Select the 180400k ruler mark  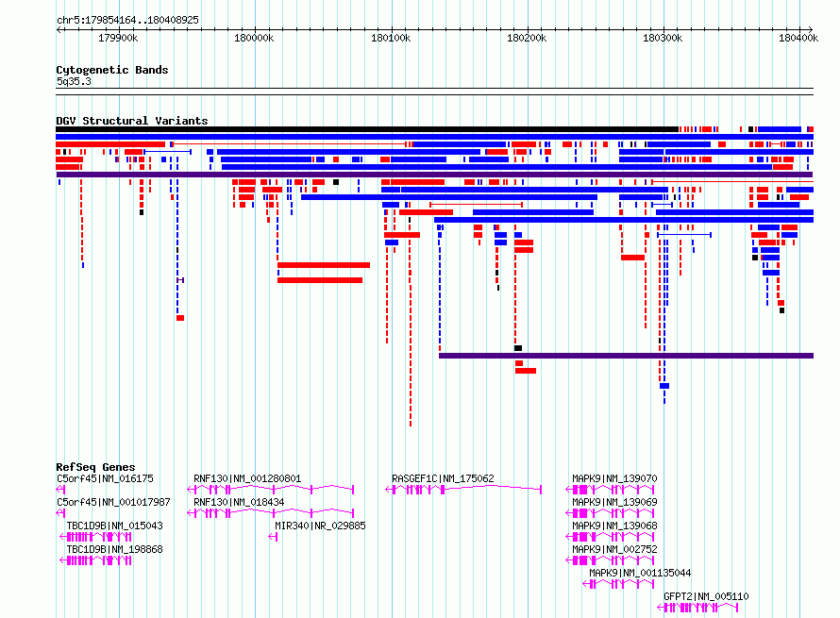798,38
